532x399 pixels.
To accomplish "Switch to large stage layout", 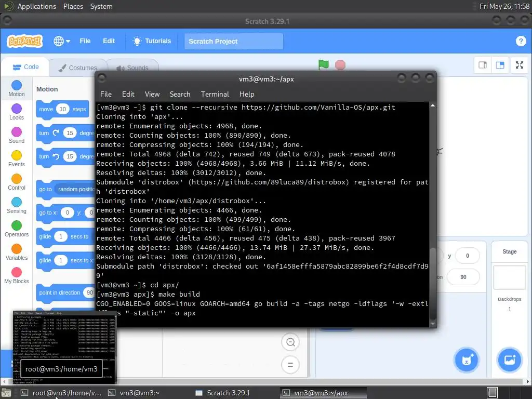I will coord(500,65).
